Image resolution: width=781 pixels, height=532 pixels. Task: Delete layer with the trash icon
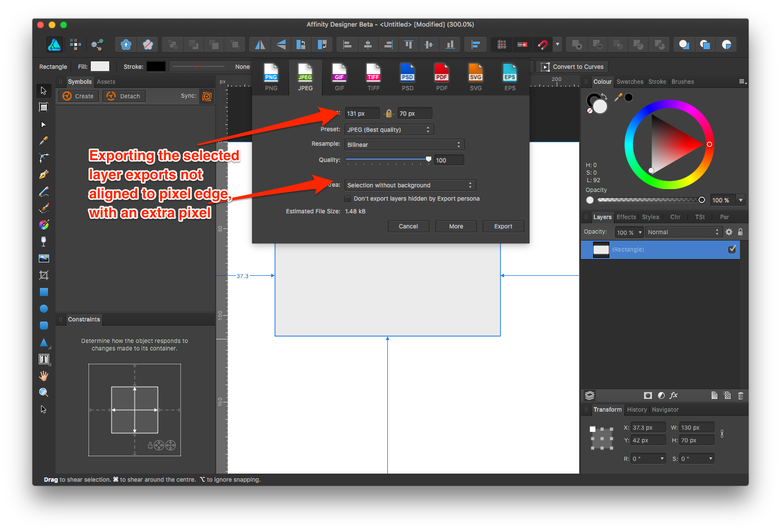coord(741,396)
